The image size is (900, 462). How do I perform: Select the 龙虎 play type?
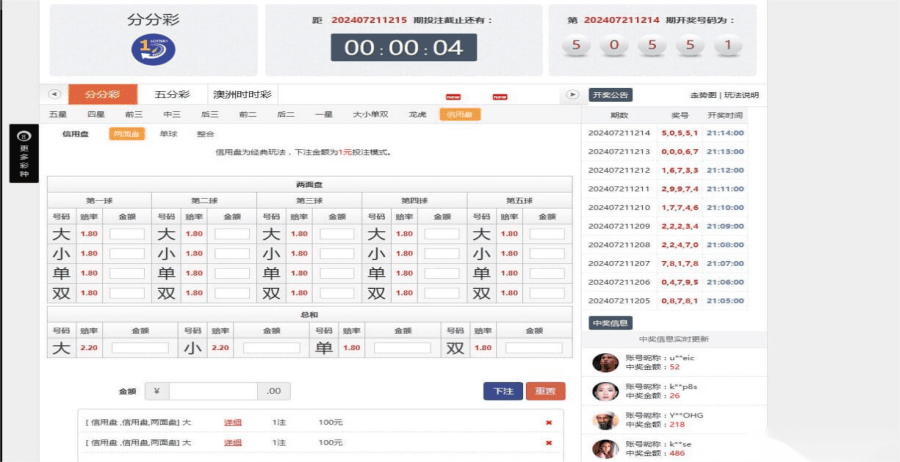coord(417,115)
